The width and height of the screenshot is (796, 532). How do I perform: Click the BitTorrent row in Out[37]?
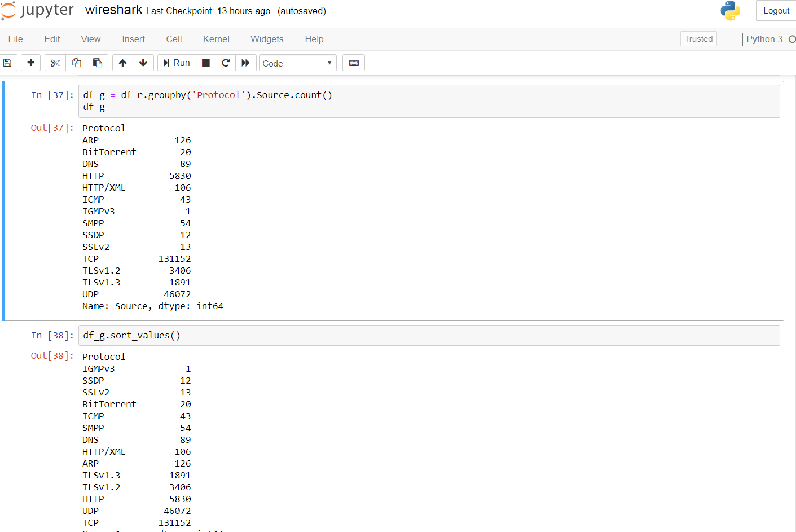tap(137, 152)
